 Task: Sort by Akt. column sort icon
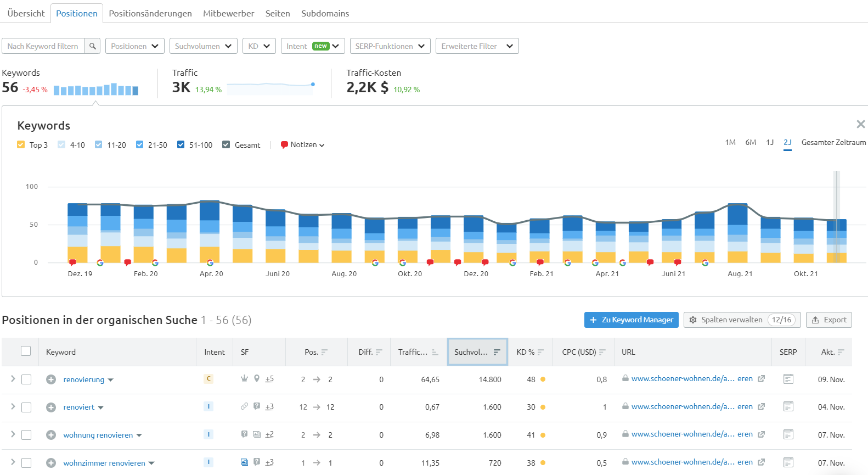pos(841,353)
